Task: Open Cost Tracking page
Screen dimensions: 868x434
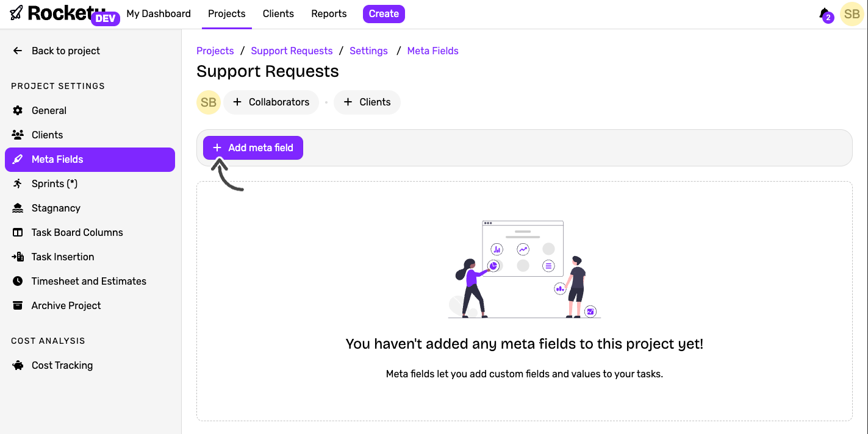Action: tap(90, 365)
